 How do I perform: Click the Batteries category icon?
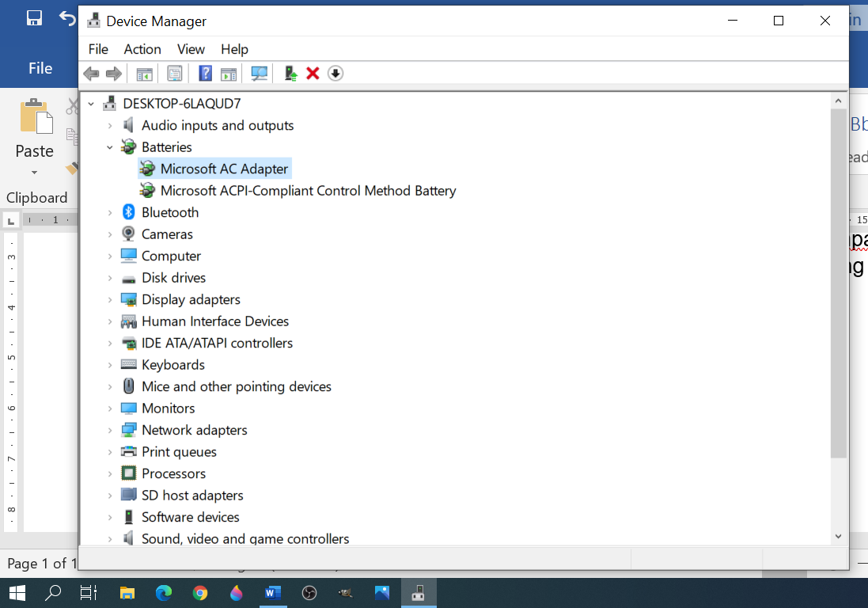coord(128,146)
